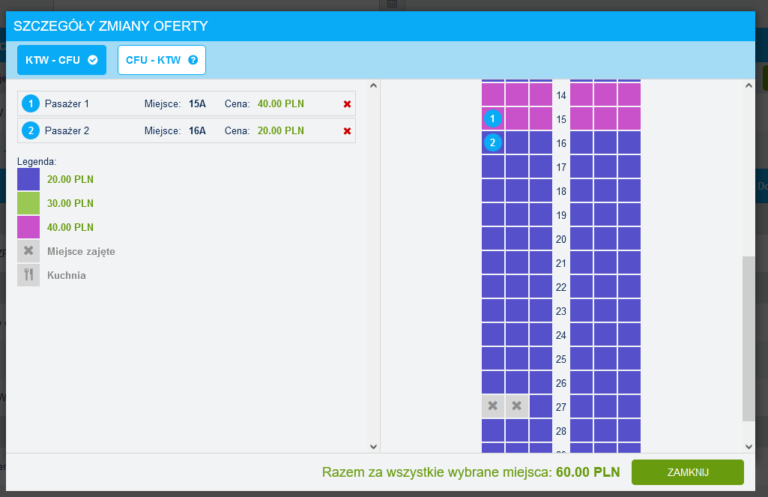Click the checkmark icon on KTW - CFU tab
The image size is (768, 497).
click(93, 60)
